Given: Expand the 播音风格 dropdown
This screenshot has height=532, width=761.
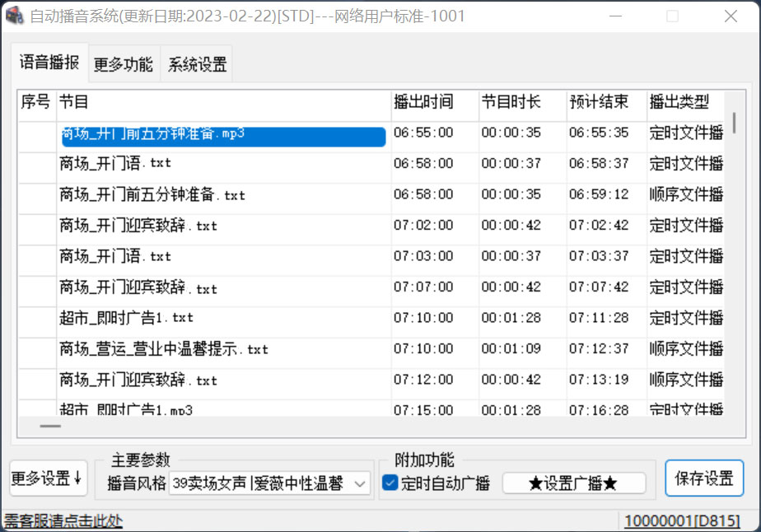Looking at the screenshot, I should coord(360,483).
